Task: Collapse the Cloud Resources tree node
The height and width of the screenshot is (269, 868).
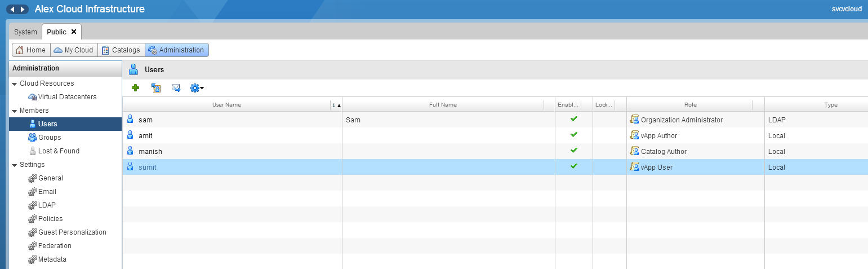Action: coord(15,83)
